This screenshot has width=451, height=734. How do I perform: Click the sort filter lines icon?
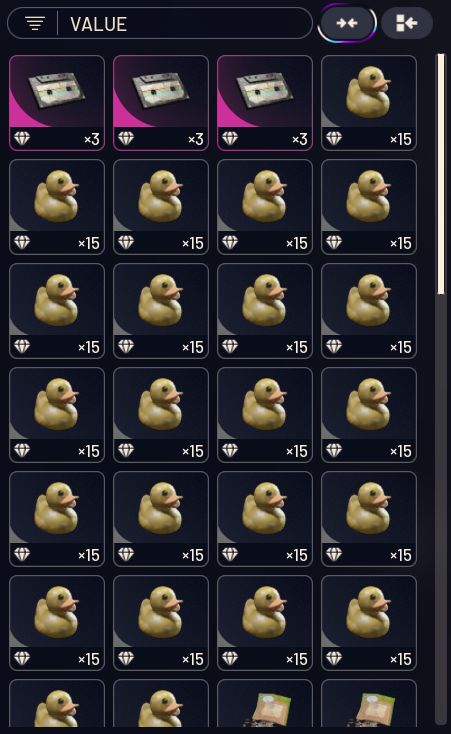click(x=35, y=23)
